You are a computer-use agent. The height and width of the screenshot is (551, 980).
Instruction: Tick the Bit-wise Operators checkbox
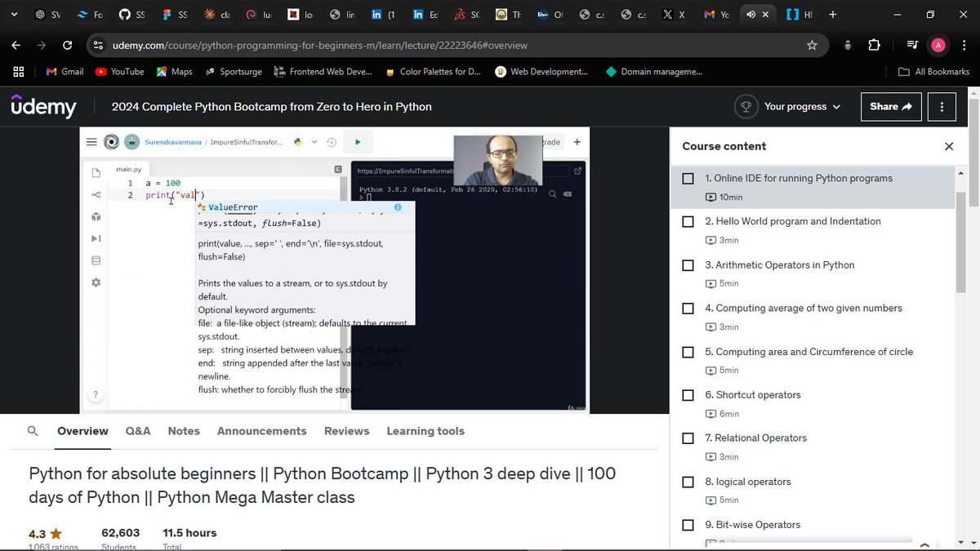pos(688,525)
